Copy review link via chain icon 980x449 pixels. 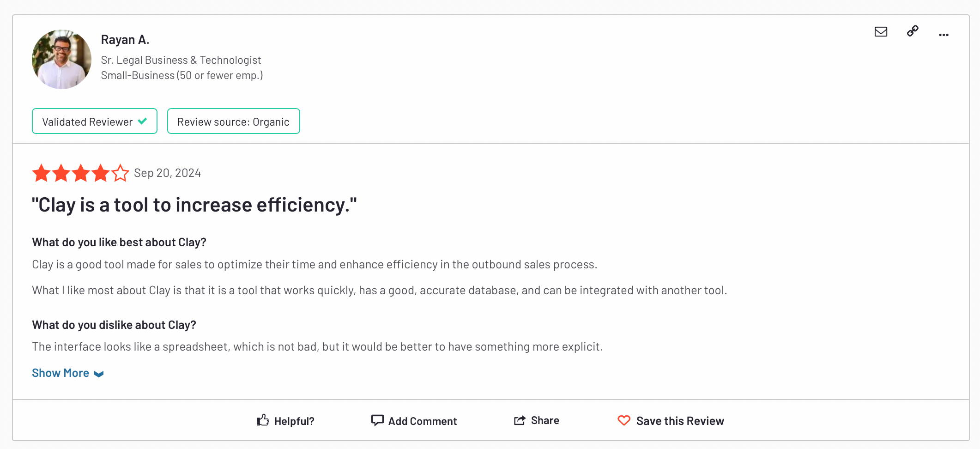tap(913, 31)
